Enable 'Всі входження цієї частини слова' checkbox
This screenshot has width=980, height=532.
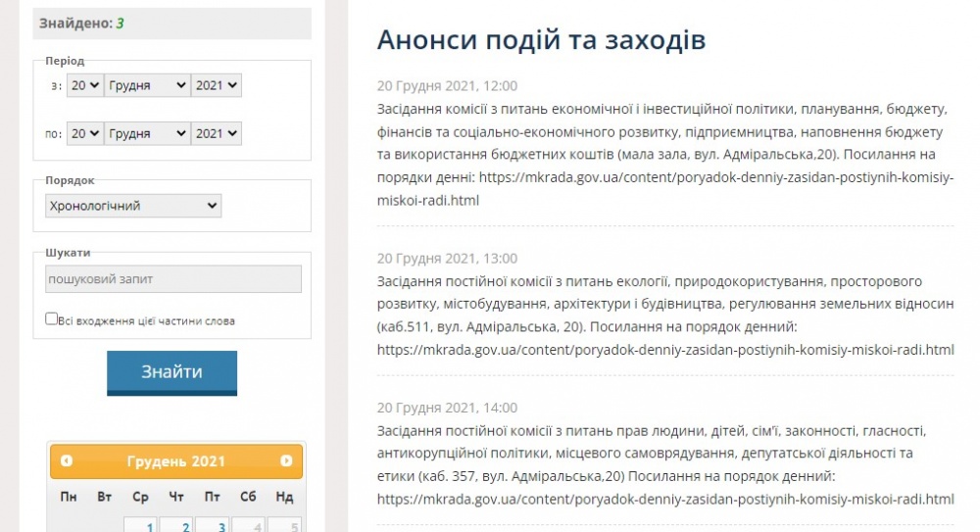coord(51,318)
